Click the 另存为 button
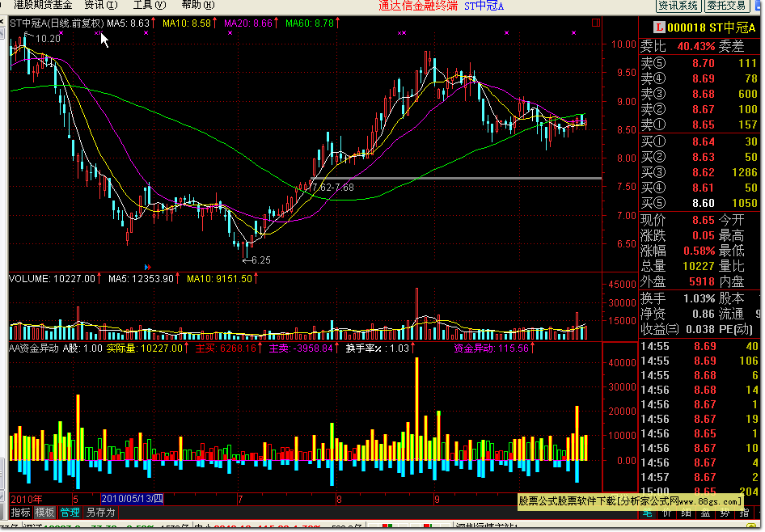 [x=100, y=513]
